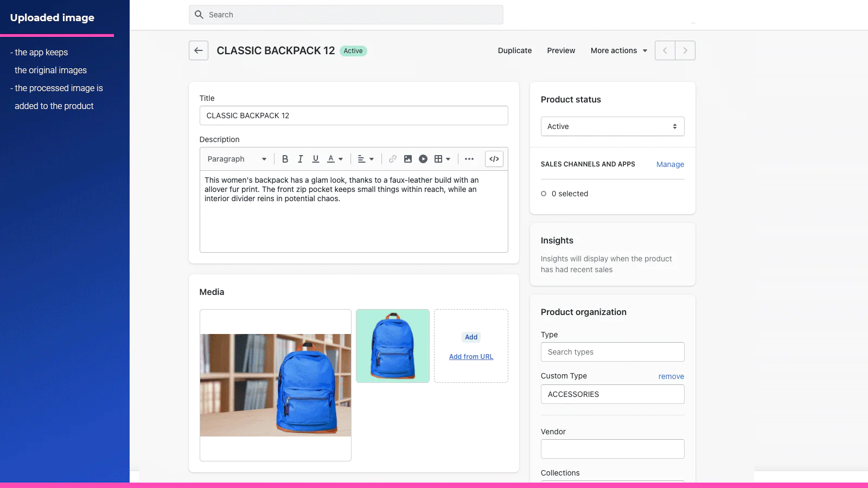Toggle bold formatting in description editor
This screenshot has width=868, height=488.
pos(285,159)
